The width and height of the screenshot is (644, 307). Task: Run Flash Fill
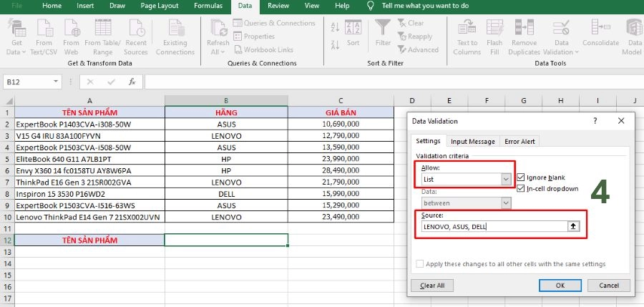(494, 37)
